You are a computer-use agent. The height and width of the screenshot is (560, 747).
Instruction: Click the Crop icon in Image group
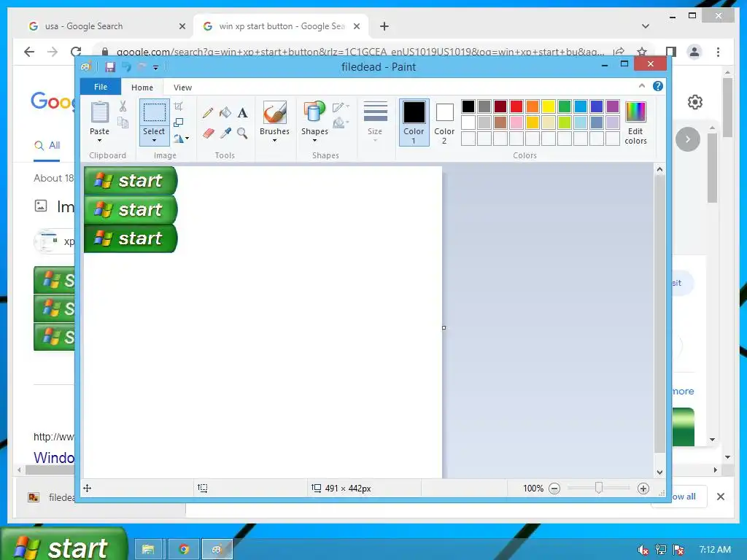[x=179, y=106]
